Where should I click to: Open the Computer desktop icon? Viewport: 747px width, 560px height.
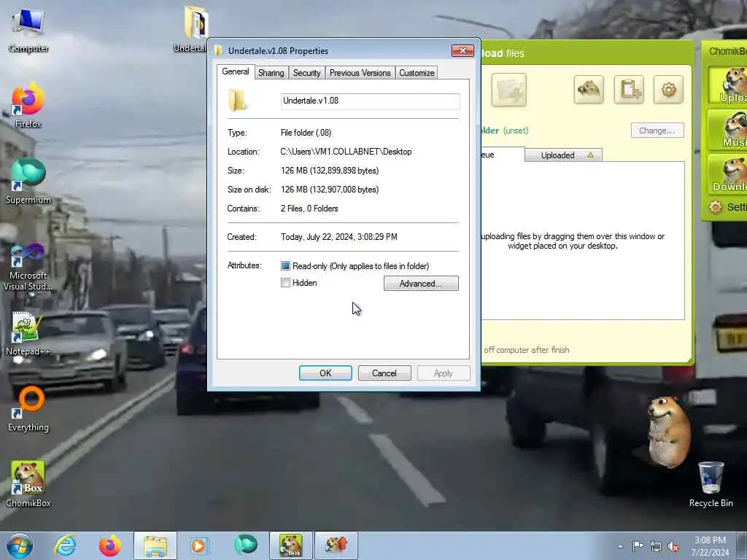28,29
